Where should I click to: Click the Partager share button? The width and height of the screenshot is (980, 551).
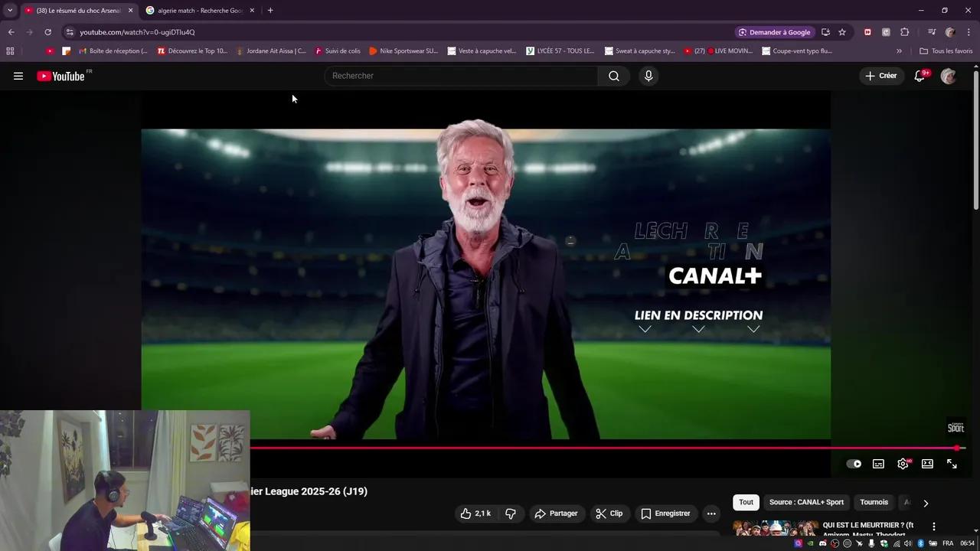pos(556,514)
